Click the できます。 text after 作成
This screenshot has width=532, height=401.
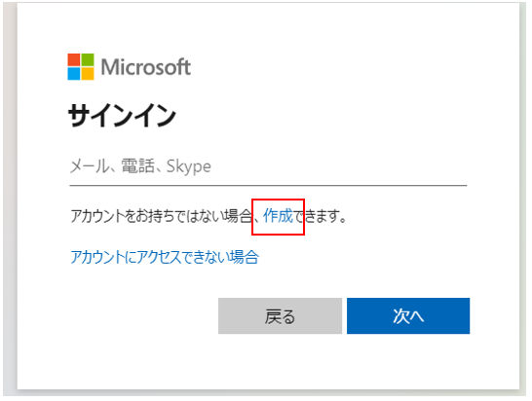[320, 216]
